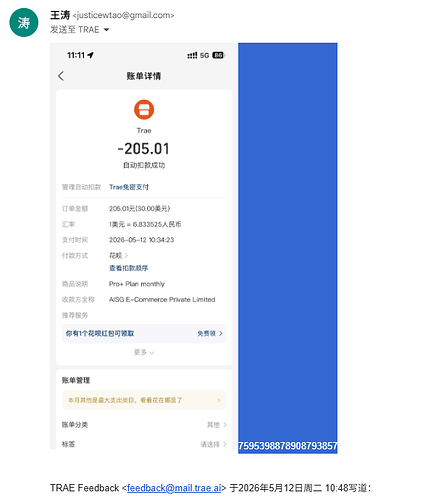Viewport: 427px width, 500px height.
Task: Click the number 7595398878908793857 on blue image
Action: (288, 446)
